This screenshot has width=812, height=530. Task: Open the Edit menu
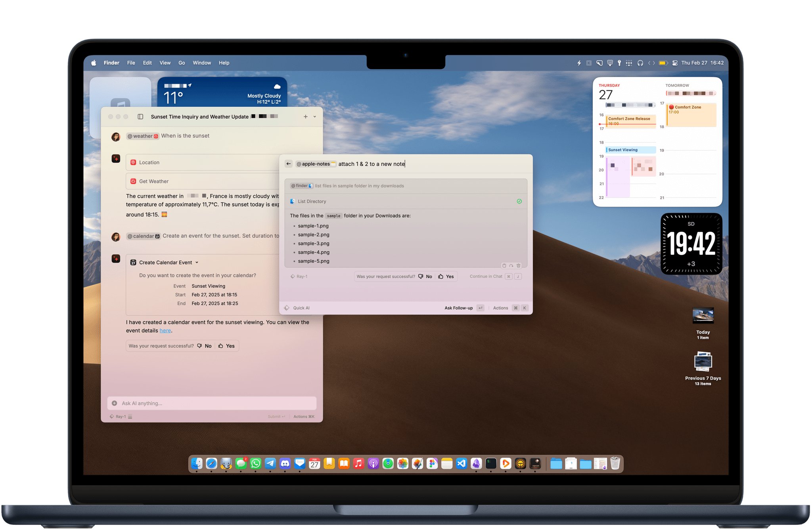pyautogui.click(x=147, y=63)
